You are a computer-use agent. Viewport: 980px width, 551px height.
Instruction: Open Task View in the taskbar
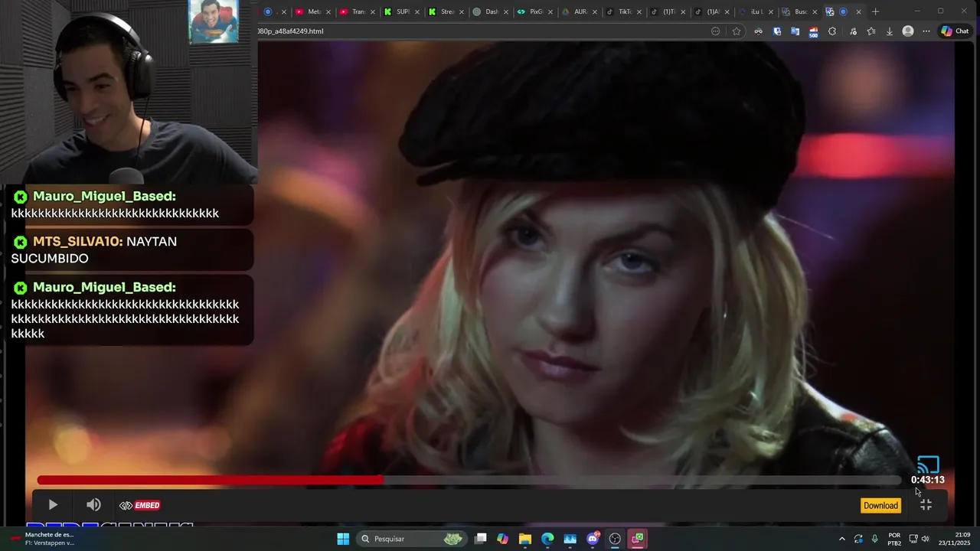pos(481,539)
